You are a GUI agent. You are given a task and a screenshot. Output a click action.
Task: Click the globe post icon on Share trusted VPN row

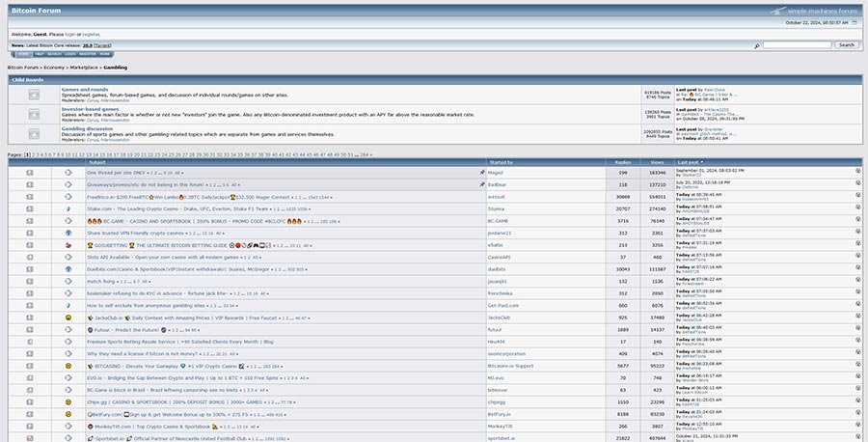pyautogui.click(x=68, y=234)
